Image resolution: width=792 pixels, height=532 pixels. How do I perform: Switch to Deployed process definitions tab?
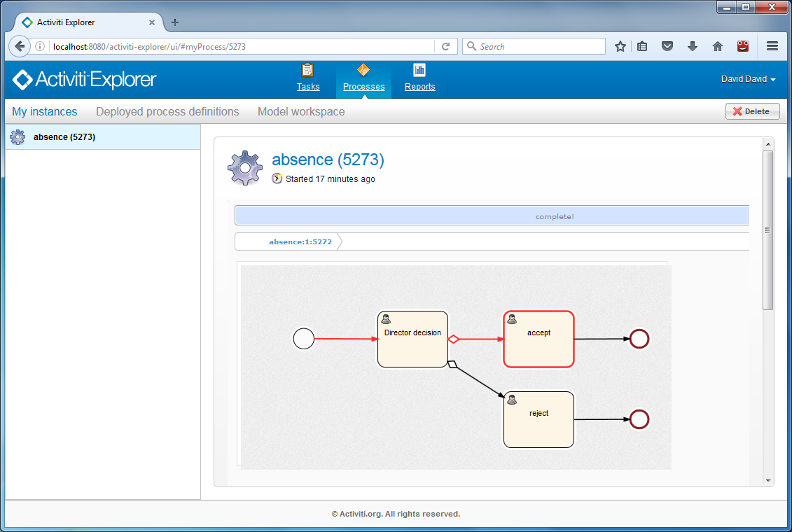coord(167,112)
